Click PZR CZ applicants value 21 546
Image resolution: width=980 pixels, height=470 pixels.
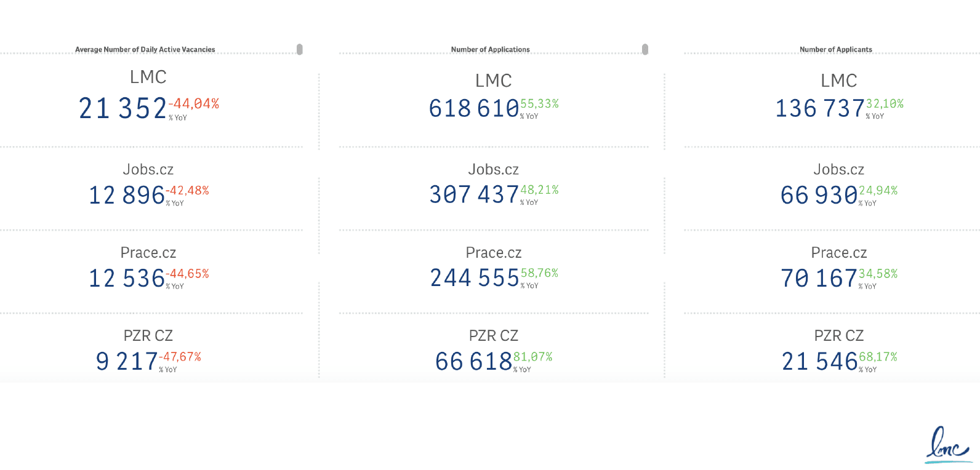tap(819, 361)
